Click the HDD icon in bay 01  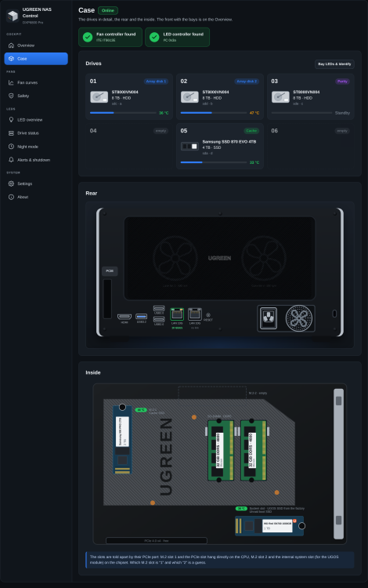click(99, 97)
